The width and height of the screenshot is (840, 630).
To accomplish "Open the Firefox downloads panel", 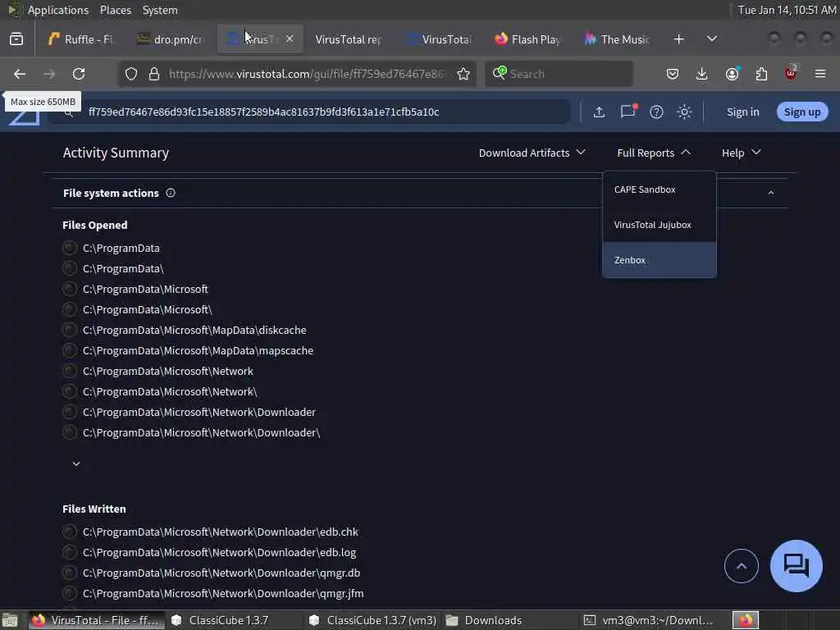I will pos(702,74).
